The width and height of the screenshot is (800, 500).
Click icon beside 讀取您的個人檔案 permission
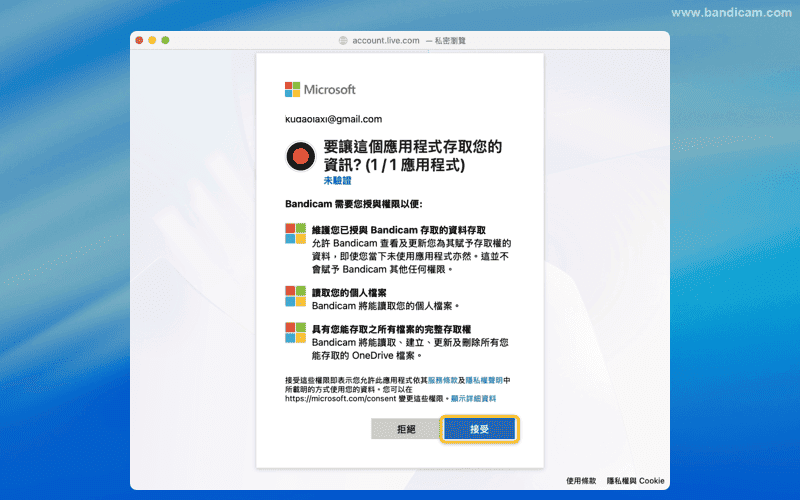tap(295, 296)
